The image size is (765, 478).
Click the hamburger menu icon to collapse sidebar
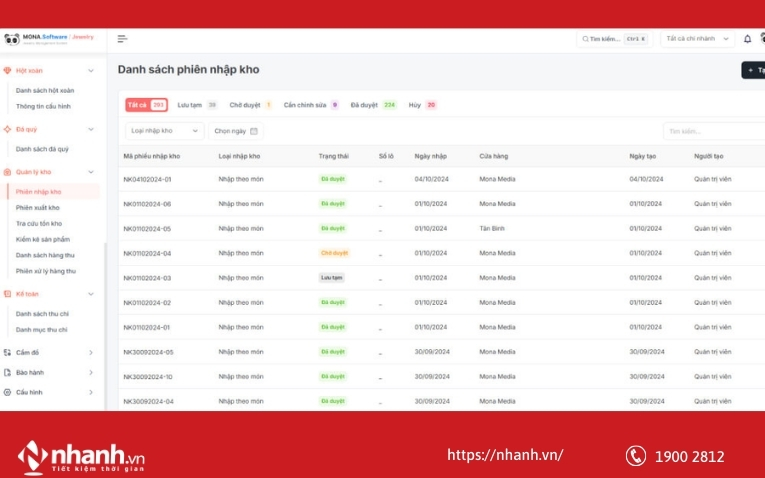click(x=122, y=39)
